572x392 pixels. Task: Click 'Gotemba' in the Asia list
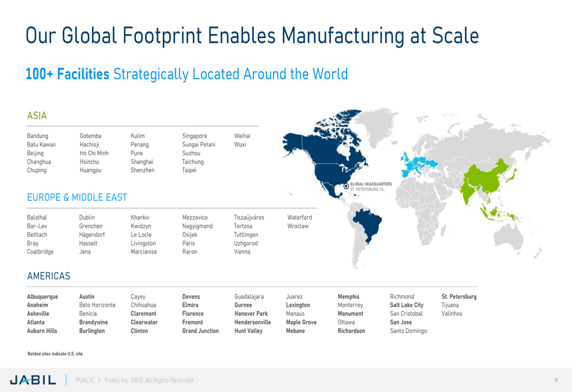coord(90,136)
